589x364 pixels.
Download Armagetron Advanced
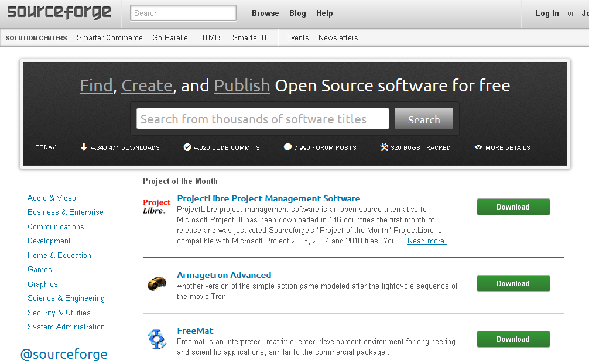pyautogui.click(x=513, y=284)
